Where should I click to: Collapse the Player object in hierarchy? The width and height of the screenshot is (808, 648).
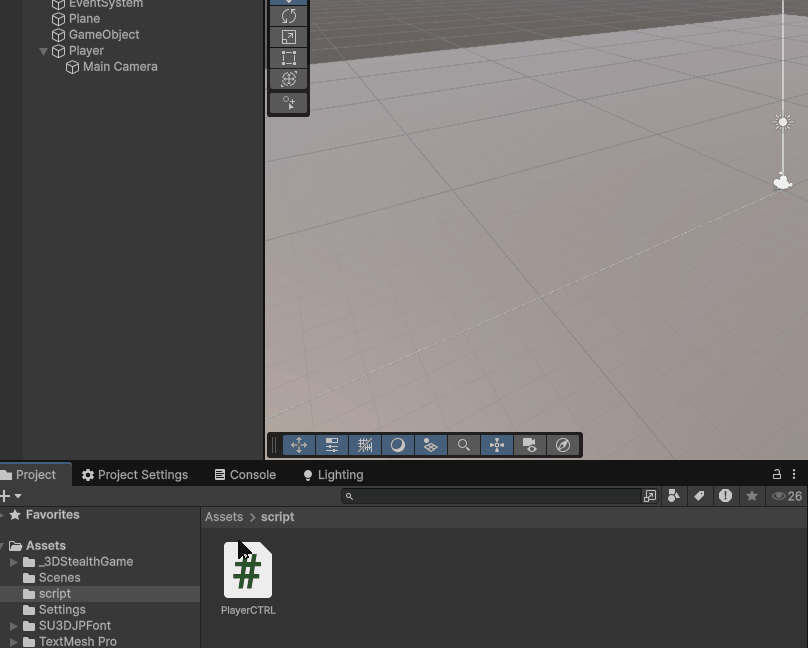coord(44,51)
